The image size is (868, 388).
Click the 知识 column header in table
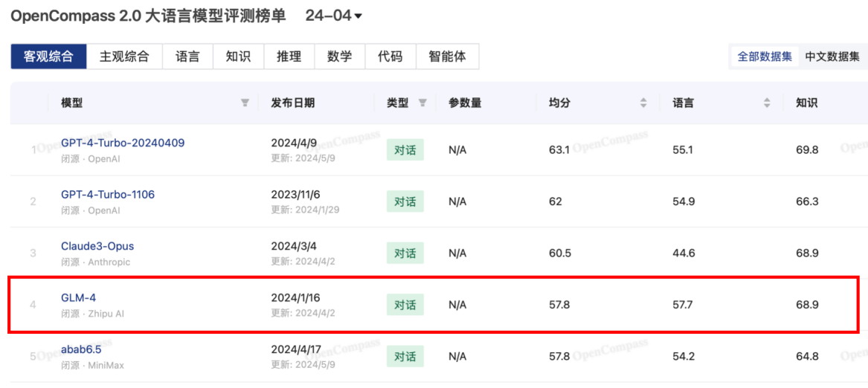(806, 103)
